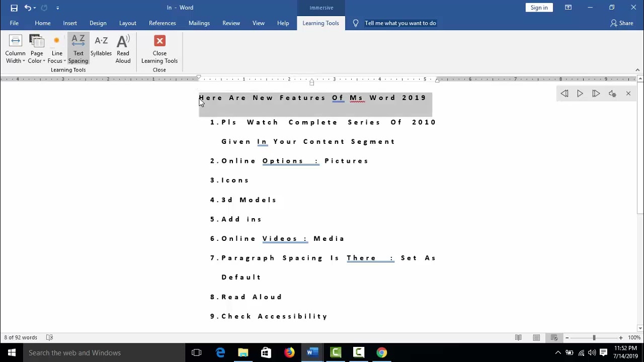The width and height of the screenshot is (644, 362).
Task: Play Read Aloud from the floating controls
Action: [580, 94]
